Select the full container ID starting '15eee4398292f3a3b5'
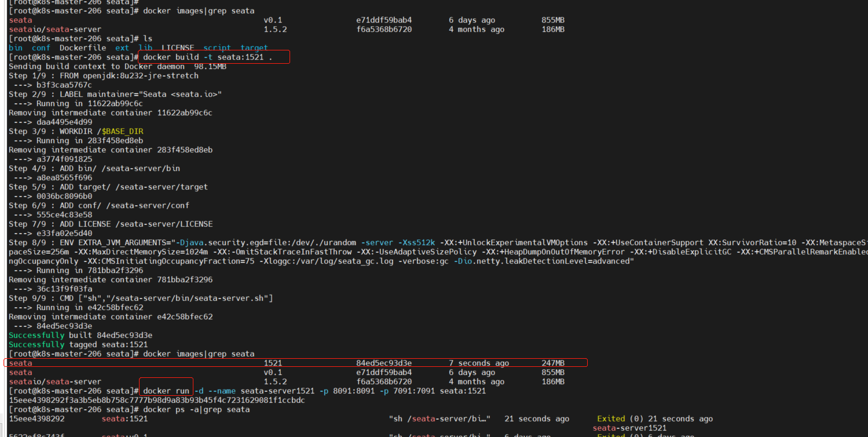The width and height of the screenshot is (868, 437). [157, 400]
